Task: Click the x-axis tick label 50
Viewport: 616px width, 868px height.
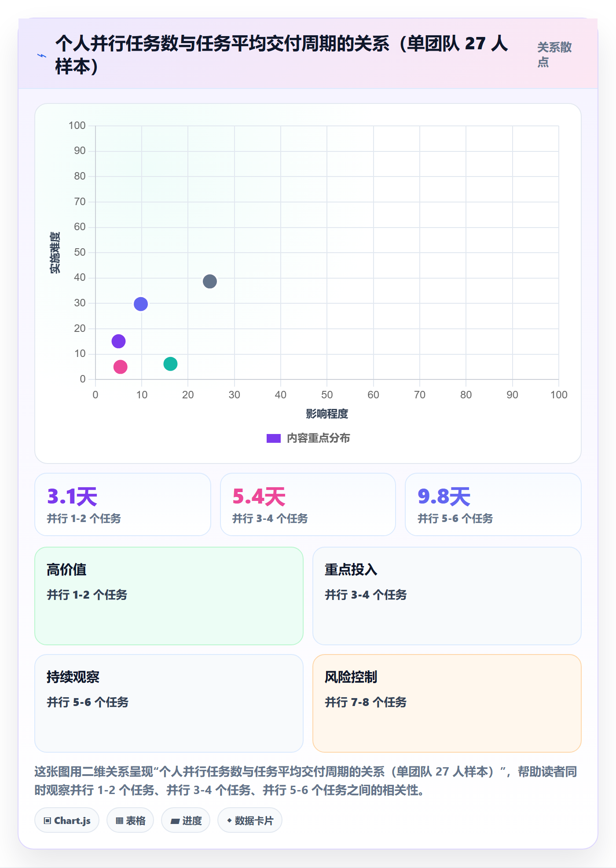Action: 327,395
